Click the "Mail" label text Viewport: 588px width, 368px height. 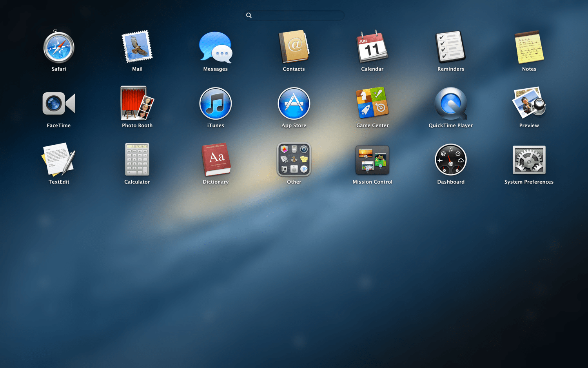click(137, 69)
